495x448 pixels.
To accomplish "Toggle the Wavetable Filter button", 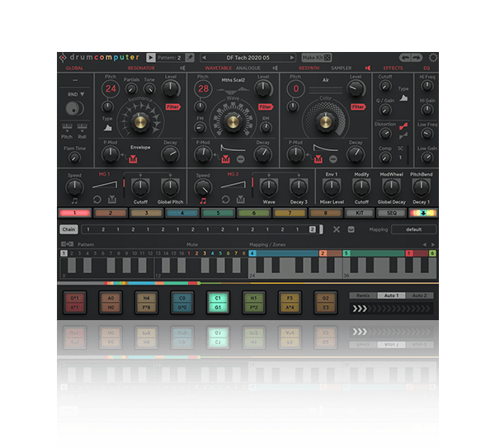I will click(x=266, y=107).
